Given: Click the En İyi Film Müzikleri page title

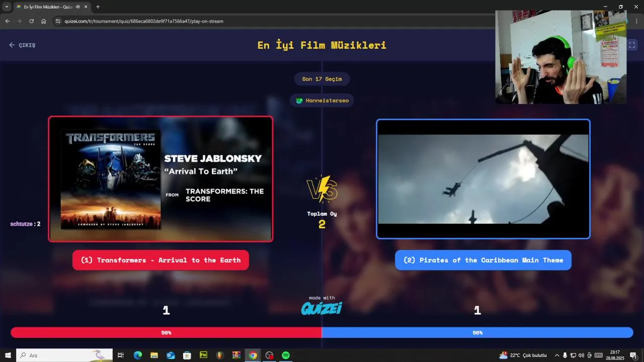Looking at the screenshot, I should (322, 45).
